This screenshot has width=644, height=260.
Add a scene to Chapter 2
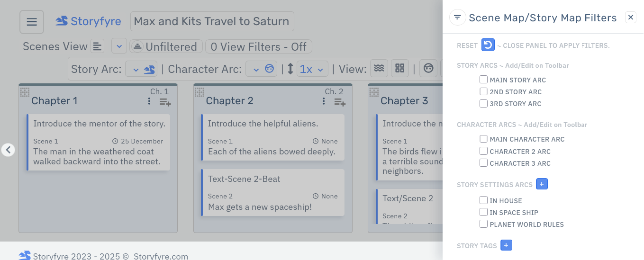(x=340, y=101)
